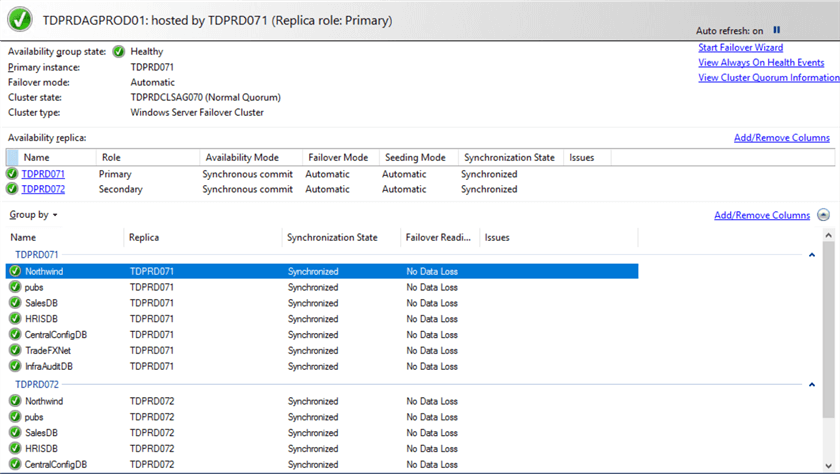Click the status icon of the SalesDB row under TDPRD071
The image size is (840, 474).
[x=15, y=303]
